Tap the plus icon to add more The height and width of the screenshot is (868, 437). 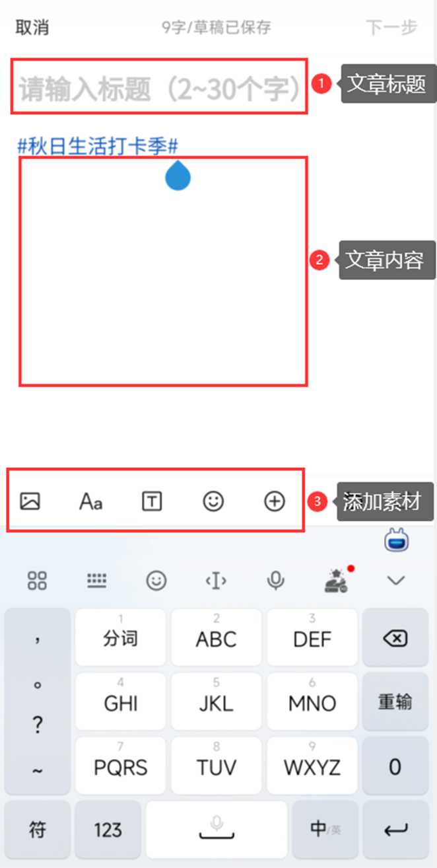click(275, 501)
